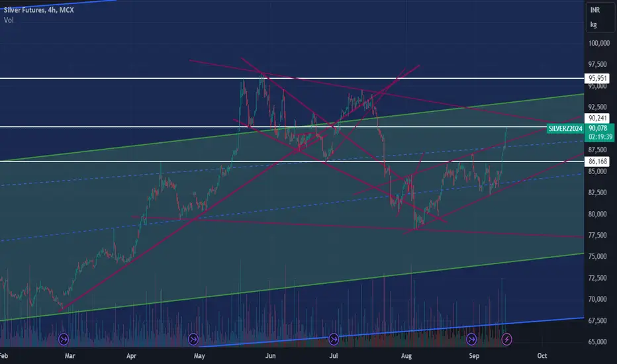
Task: Click the 97,500 price axis label
Action: [598, 64]
